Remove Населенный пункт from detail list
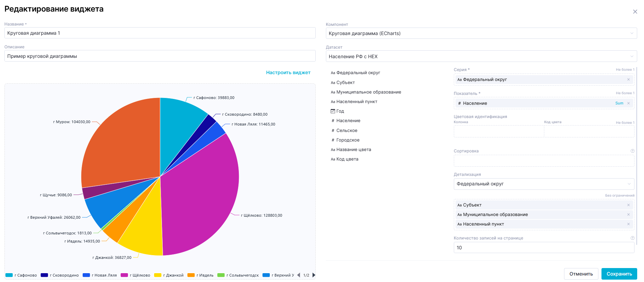This screenshot has height=282, width=644. pyautogui.click(x=628, y=224)
